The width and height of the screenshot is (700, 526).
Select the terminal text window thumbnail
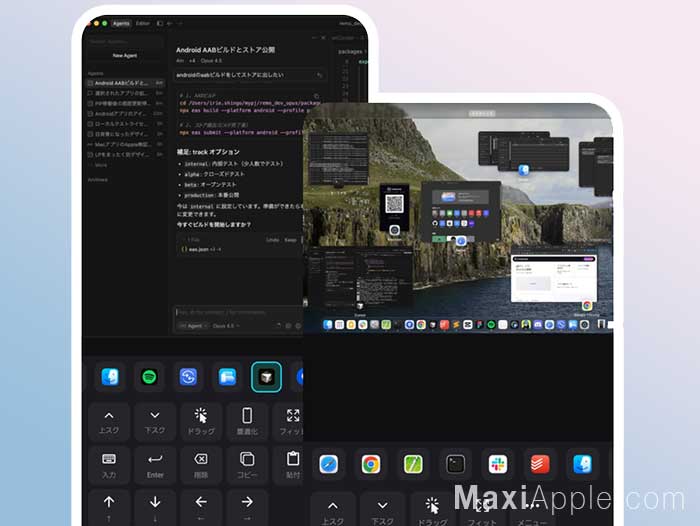[339, 159]
